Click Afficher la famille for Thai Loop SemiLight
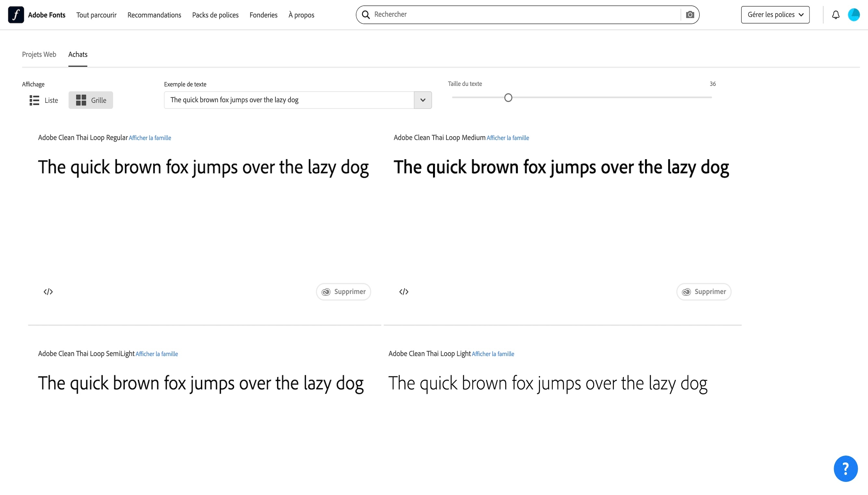 click(156, 354)
